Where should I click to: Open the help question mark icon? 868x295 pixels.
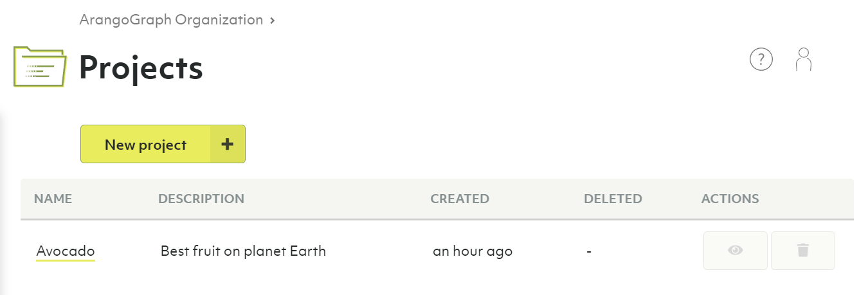761,60
